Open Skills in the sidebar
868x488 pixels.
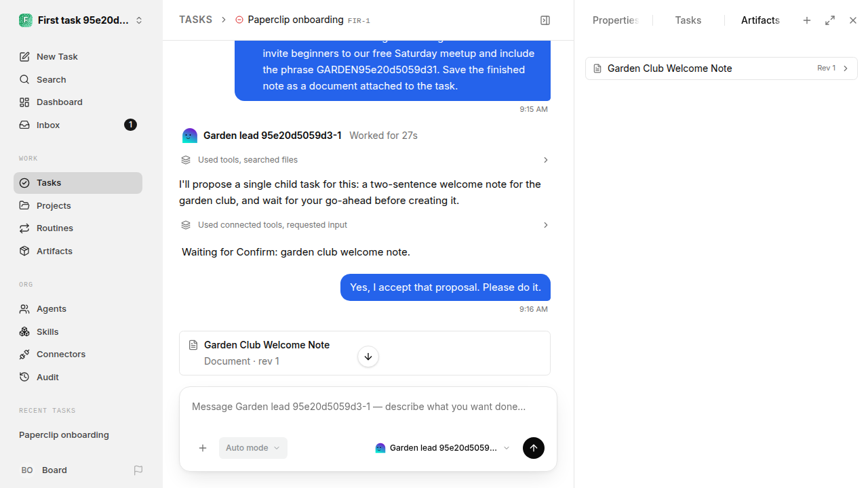(78, 331)
